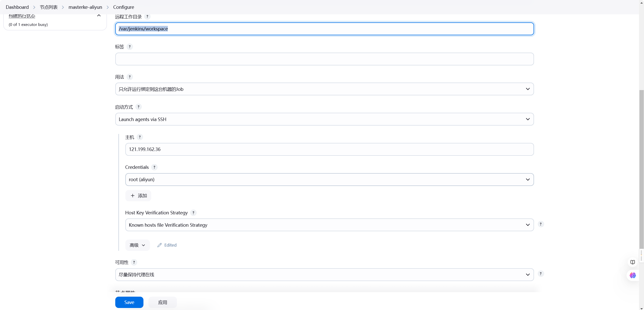This screenshot has height=310, width=644.
Task: Open help icon right of 尽量保持代理在线 dropdown
Action: pos(541,274)
